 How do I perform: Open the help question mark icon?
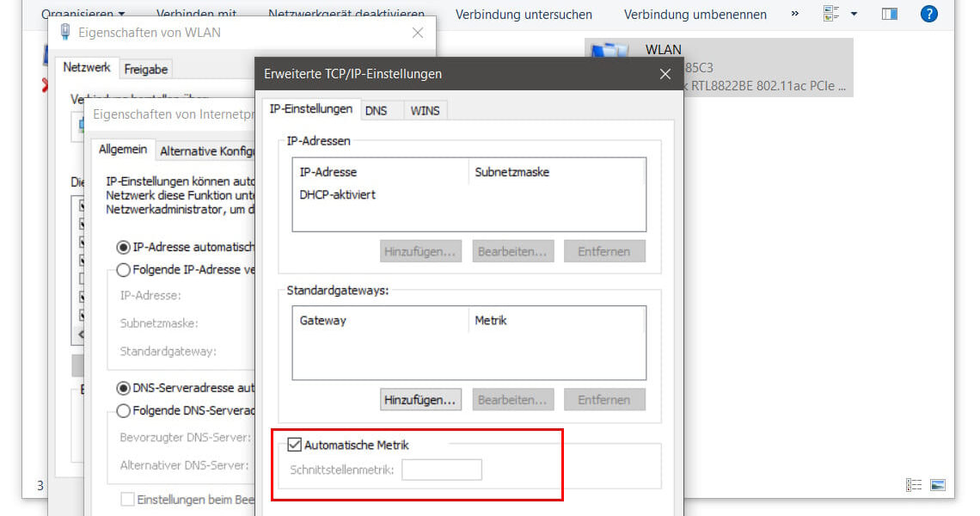928,14
